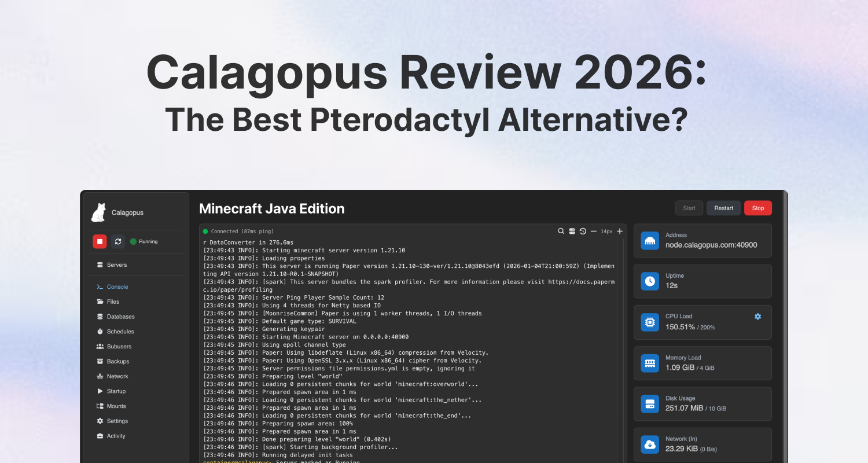Click the red Stop button in the header
This screenshot has width=868, height=463.
click(758, 208)
